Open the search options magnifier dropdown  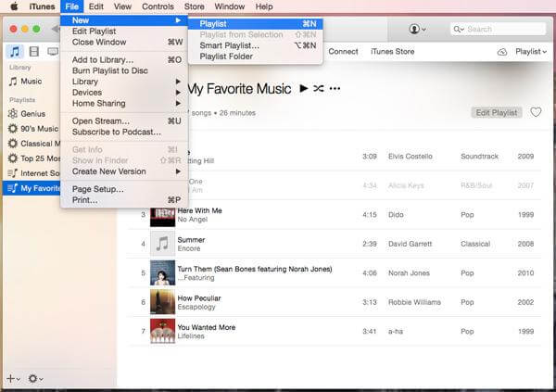pos(459,29)
